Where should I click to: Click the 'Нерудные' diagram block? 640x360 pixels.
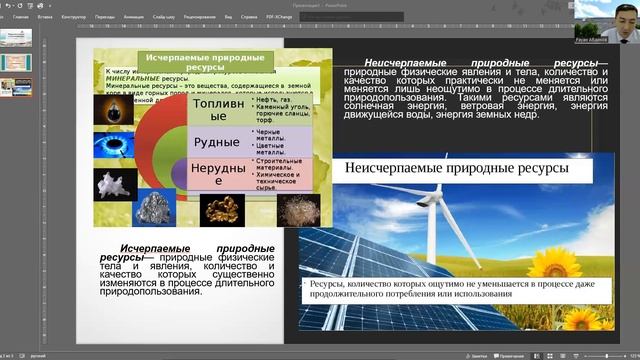pyautogui.click(x=218, y=174)
